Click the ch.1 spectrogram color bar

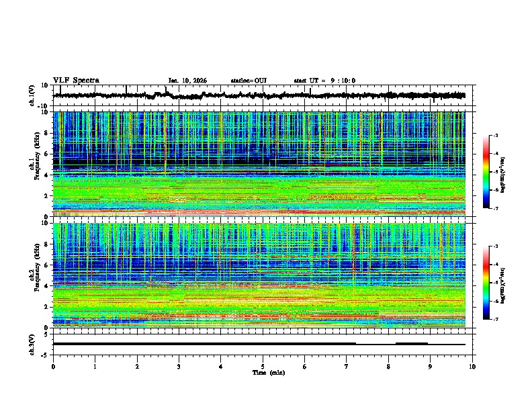pyautogui.click(x=486, y=172)
